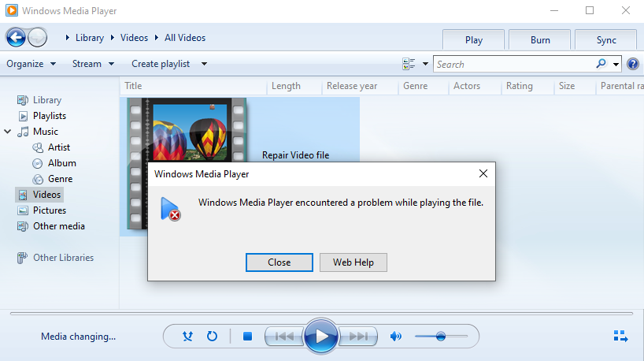Select Album under Music

[54, 163]
